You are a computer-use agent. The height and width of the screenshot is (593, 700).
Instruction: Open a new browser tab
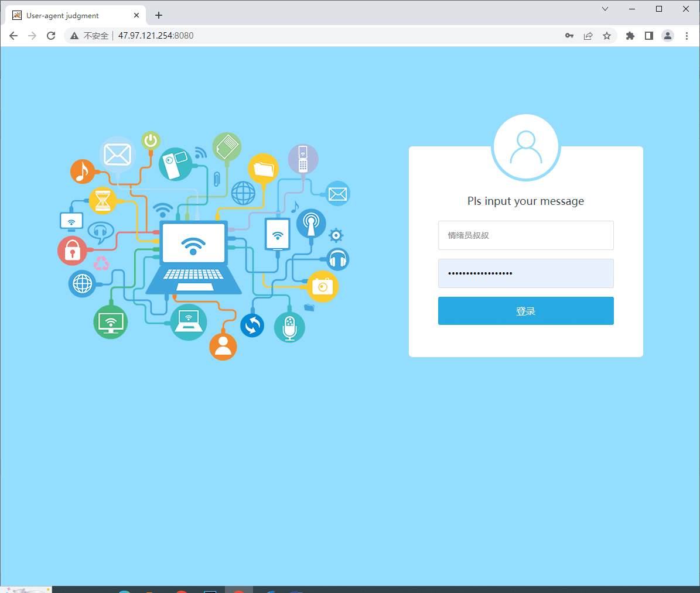(x=159, y=15)
